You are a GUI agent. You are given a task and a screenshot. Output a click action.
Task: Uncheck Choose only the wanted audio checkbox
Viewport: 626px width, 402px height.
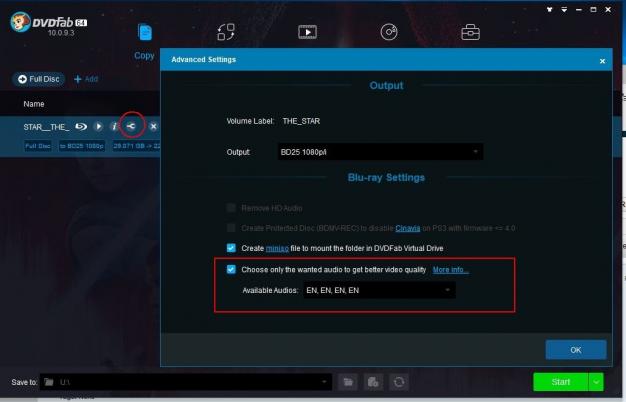(231, 269)
